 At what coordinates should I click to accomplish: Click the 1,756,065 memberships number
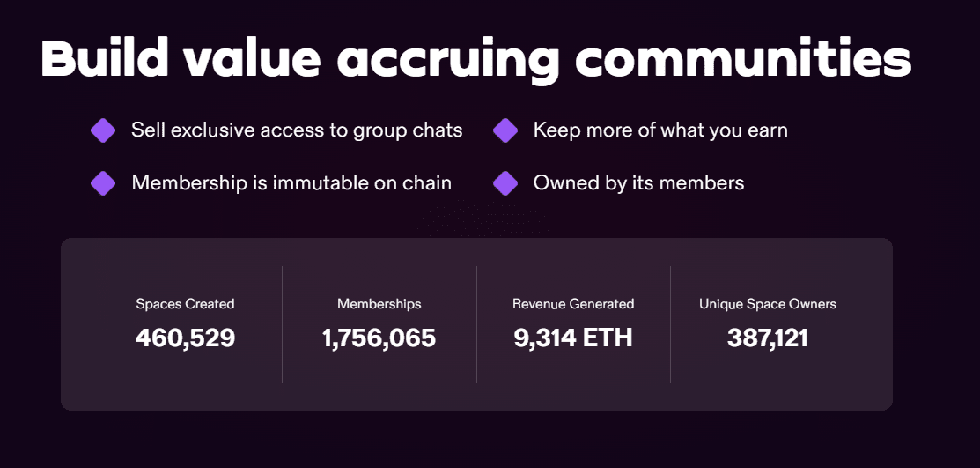pyautogui.click(x=379, y=338)
